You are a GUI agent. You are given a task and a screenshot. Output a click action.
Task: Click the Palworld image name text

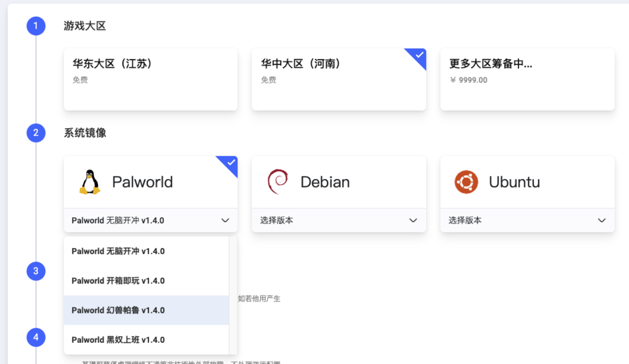142,182
